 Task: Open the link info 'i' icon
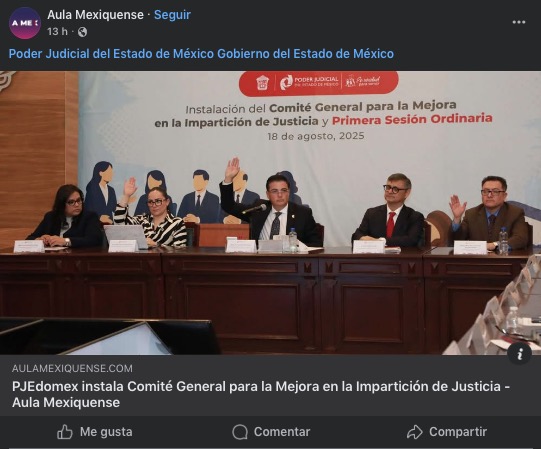tap(519, 353)
